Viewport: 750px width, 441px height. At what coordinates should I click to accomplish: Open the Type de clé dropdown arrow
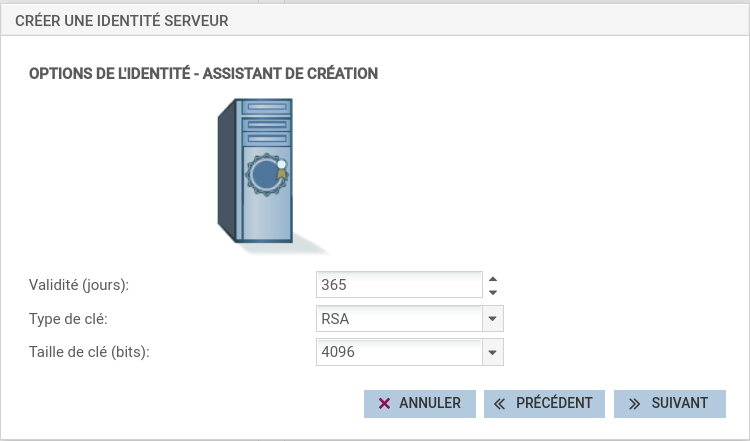click(x=492, y=319)
